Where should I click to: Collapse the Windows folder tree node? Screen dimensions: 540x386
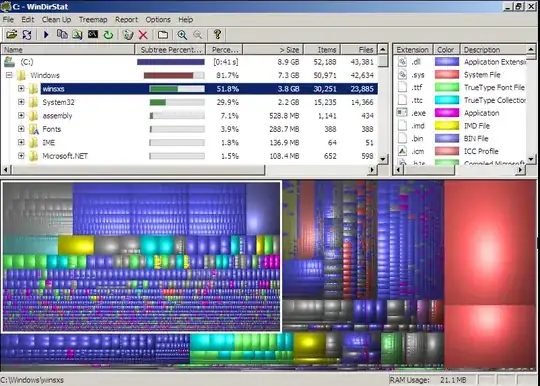coord(9,75)
